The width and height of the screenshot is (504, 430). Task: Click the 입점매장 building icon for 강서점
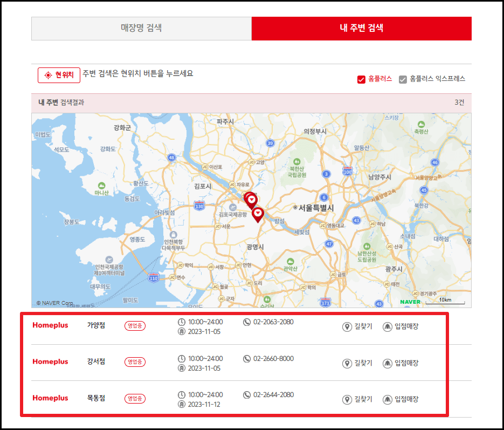(x=388, y=362)
